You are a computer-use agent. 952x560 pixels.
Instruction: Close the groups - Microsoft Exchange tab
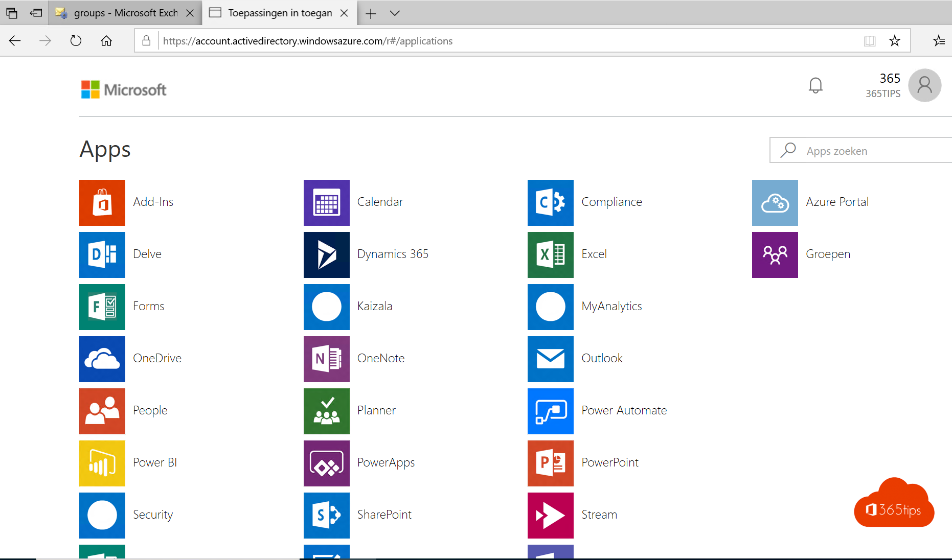click(190, 13)
